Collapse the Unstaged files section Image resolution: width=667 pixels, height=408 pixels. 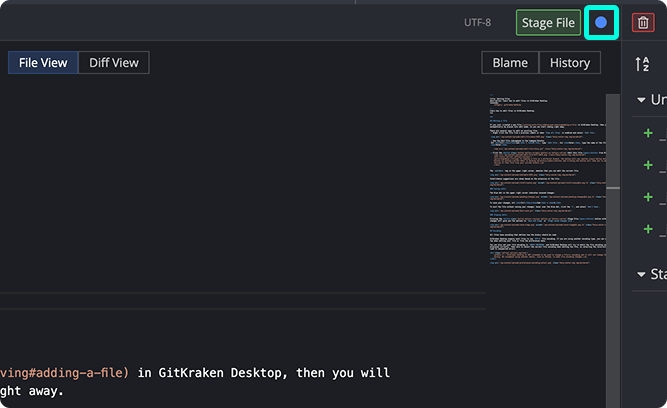pyautogui.click(x=642, y=100)
